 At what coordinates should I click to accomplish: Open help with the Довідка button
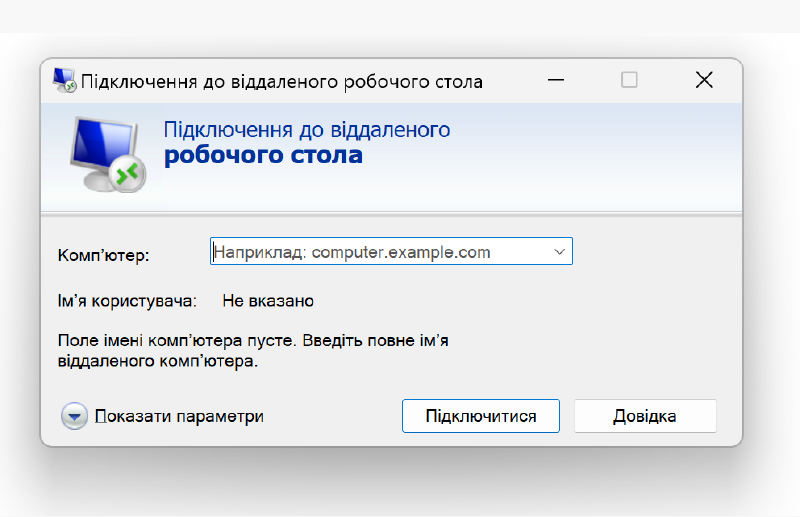click(645, 416)
